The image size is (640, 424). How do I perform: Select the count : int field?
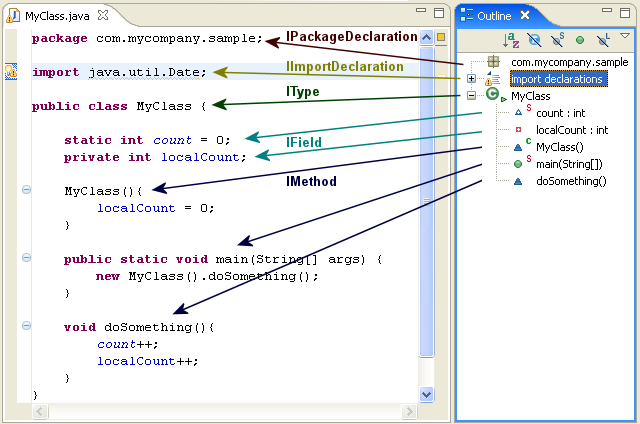click(560, 113)
